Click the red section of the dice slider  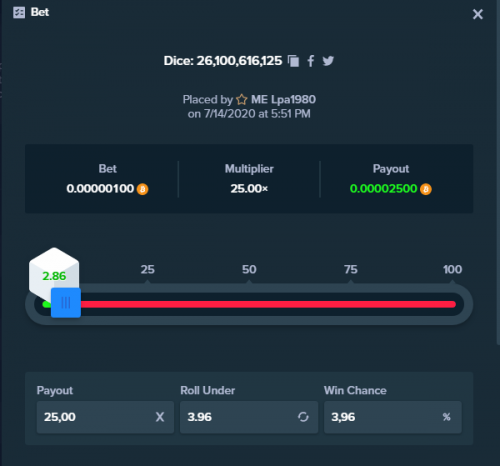[268, 304]
